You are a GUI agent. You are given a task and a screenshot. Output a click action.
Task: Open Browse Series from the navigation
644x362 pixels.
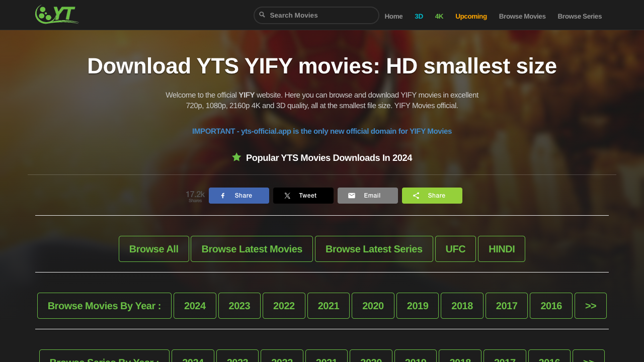pyautogui.click(x=579, y=16)
